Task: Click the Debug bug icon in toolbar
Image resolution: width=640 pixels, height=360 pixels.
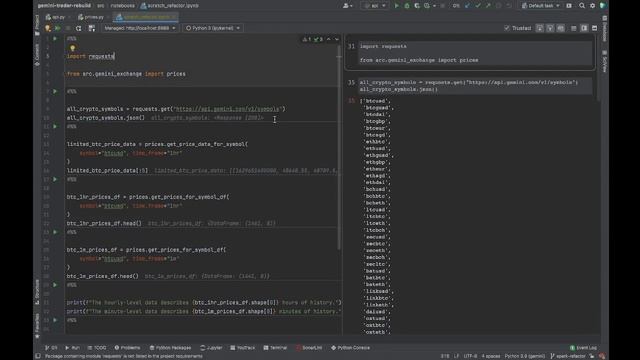Action: point(407,6)
